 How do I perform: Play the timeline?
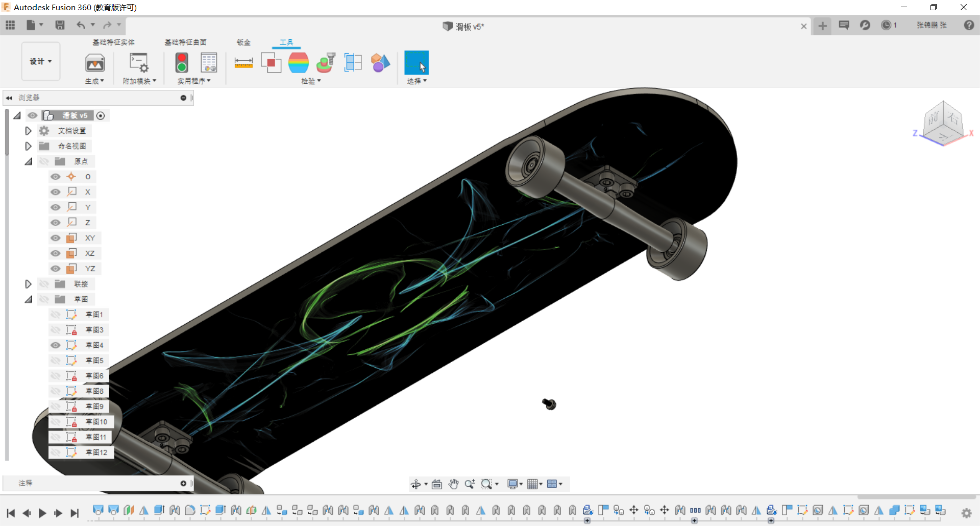click(42, 513)
